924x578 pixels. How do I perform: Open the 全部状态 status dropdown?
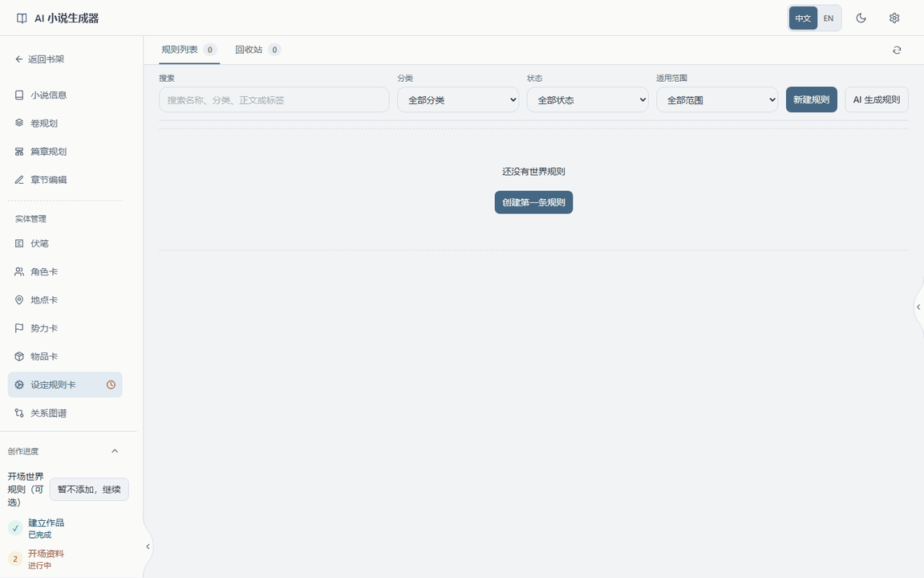coord(587,100)
